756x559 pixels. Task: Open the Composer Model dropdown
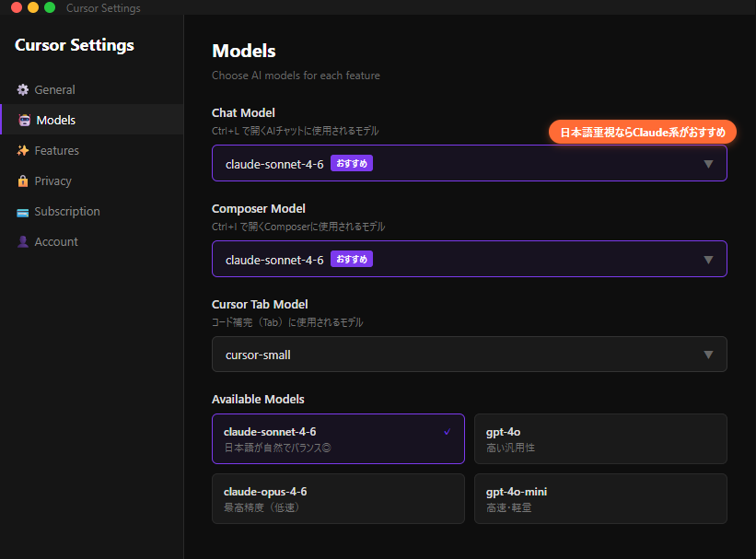(469, 259)
